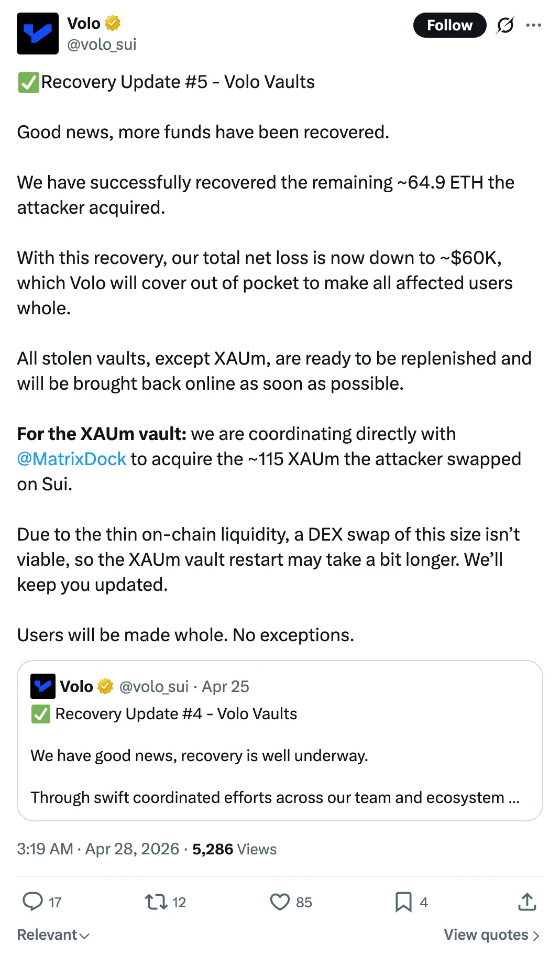
Task: Share the post using the upload icon
Action: 527,902
